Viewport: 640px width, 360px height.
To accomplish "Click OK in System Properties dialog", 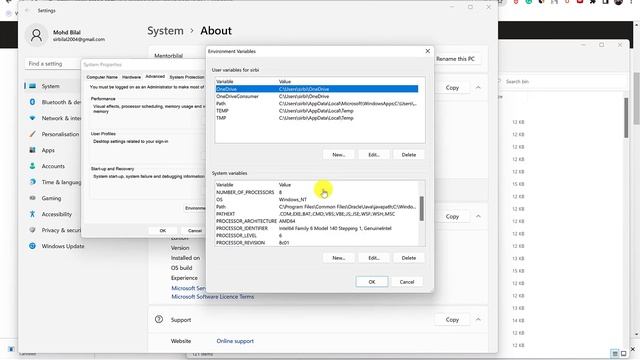I will [x=163, y=231].
